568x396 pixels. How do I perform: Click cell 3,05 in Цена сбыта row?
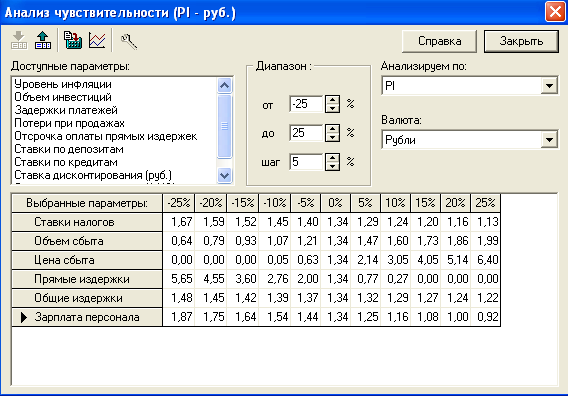click(397, 260)
